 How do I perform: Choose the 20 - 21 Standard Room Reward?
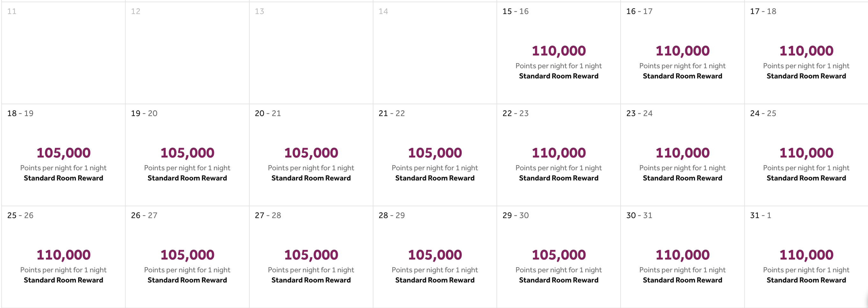(311, 178)
